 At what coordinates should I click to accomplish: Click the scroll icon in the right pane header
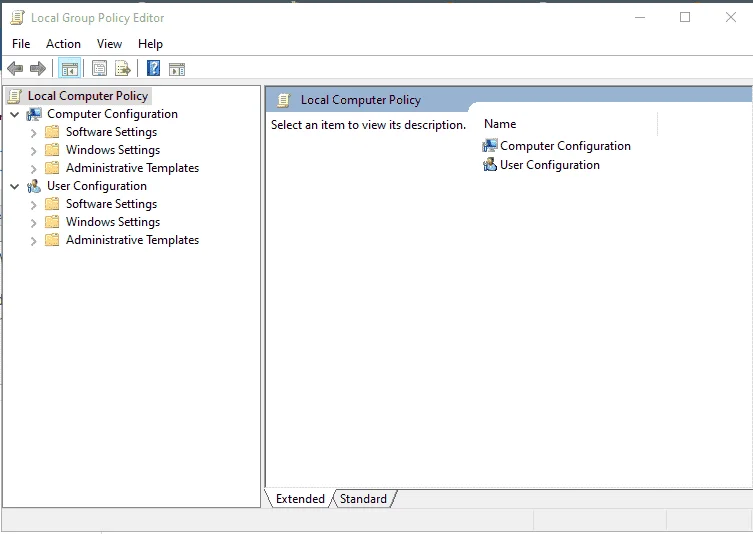pos(284,100)
